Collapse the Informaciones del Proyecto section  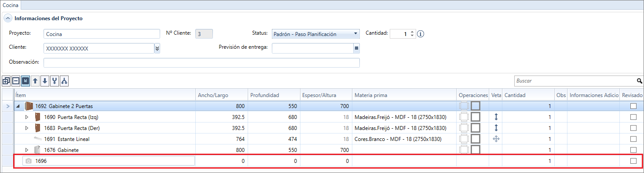8,18
